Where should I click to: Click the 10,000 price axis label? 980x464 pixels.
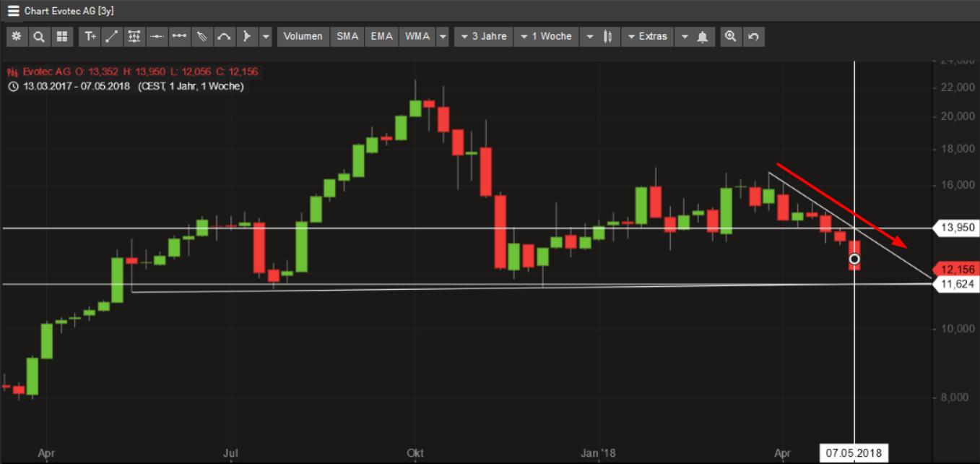pyautogui.click(x=957, y=329)
